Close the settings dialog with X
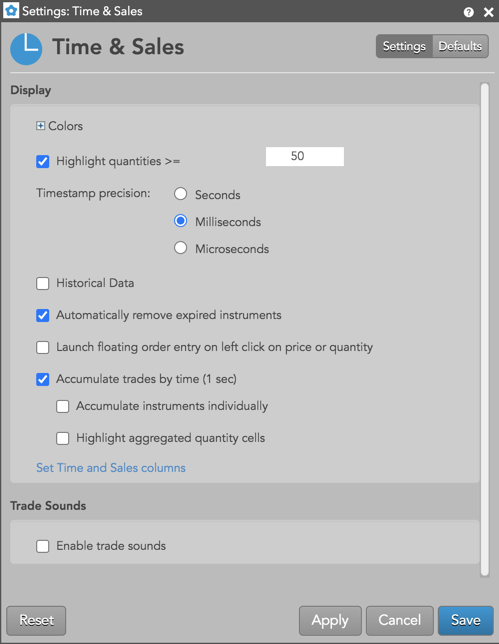The width and height of the screenshot is (499, 644). [x=488, y=12]
